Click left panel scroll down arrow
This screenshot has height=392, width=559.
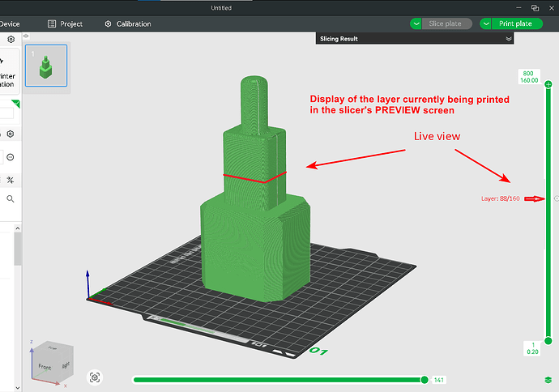tap(18, 388)
